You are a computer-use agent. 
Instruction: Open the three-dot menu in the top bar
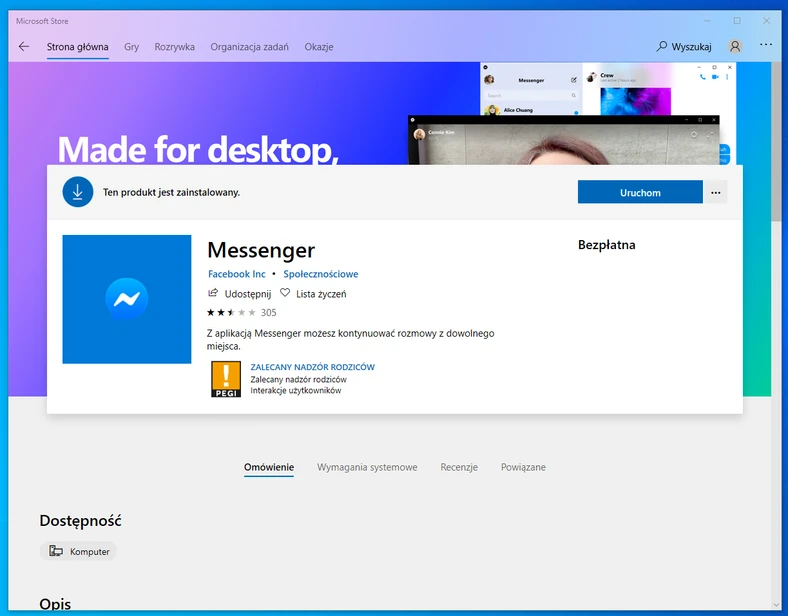pos(766,46)
